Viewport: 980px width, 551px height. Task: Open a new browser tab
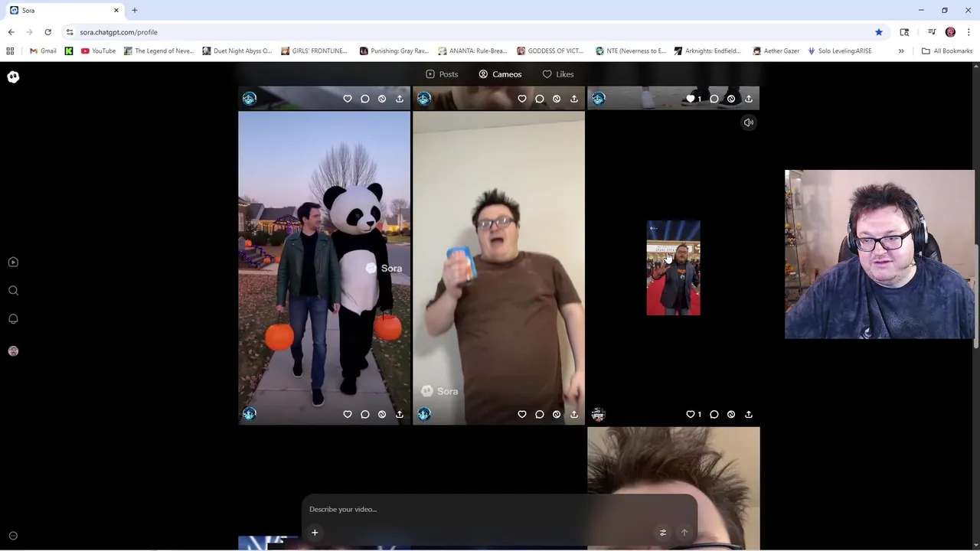click(135, 10)
